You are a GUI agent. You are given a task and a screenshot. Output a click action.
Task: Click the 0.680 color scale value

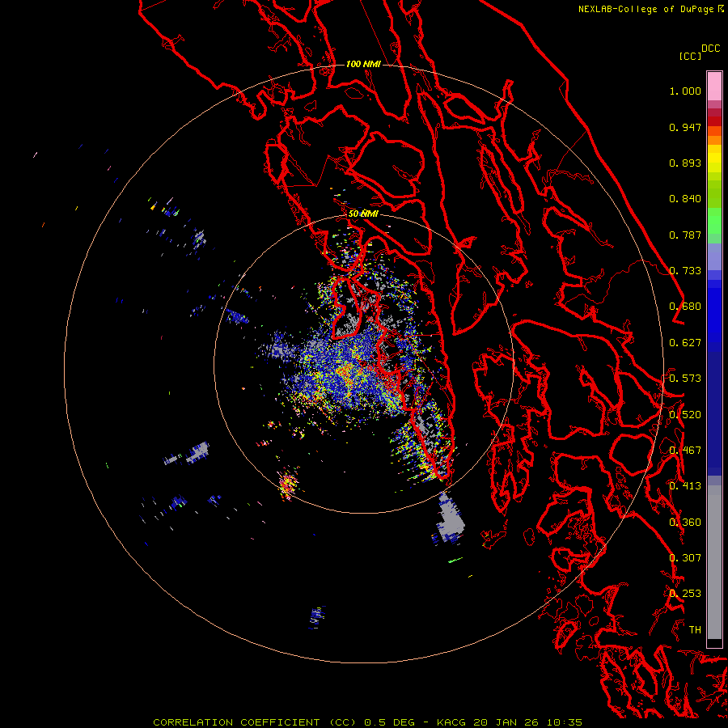click(x=685, y=307)
